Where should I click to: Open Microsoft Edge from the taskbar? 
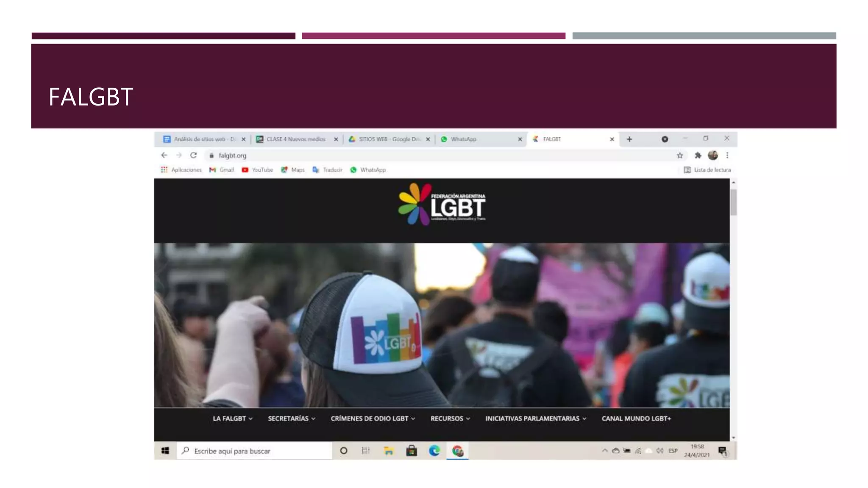click(434, 451)
